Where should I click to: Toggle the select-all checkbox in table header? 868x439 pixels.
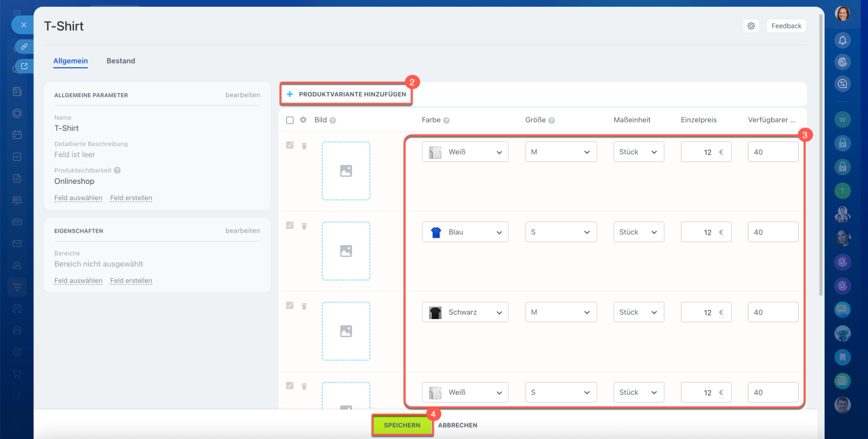(290, 120)
